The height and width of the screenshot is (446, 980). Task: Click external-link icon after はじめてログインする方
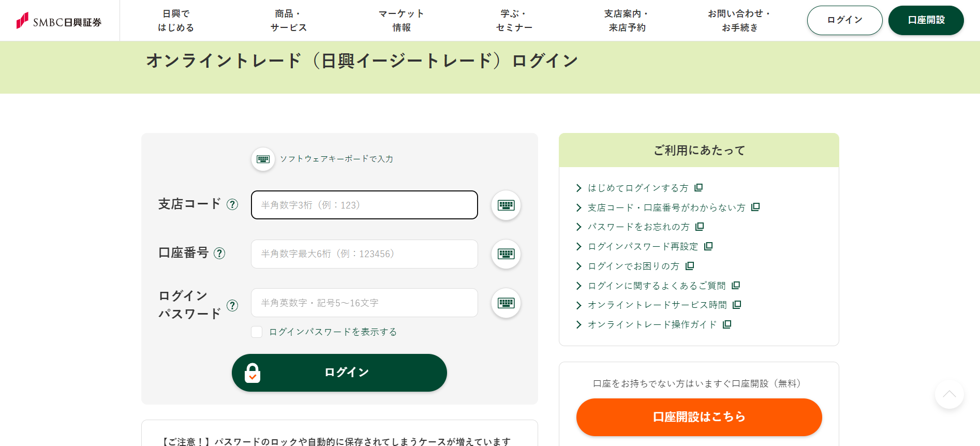pyautogui.click(x=699, y=187)
